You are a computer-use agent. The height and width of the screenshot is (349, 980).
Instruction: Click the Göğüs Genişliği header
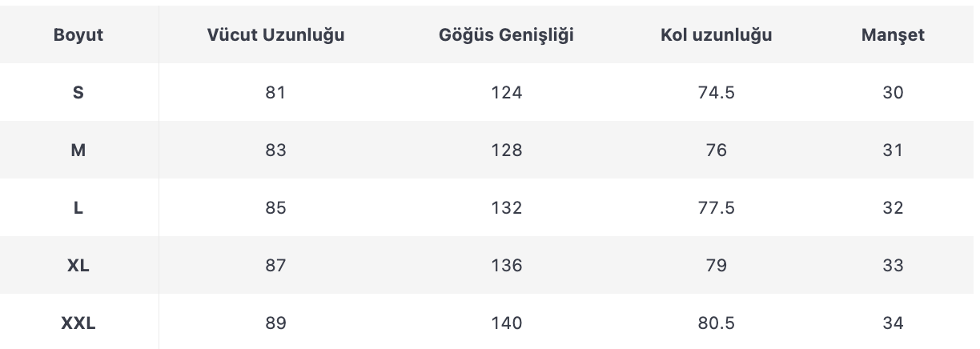(x=506, y=35)
